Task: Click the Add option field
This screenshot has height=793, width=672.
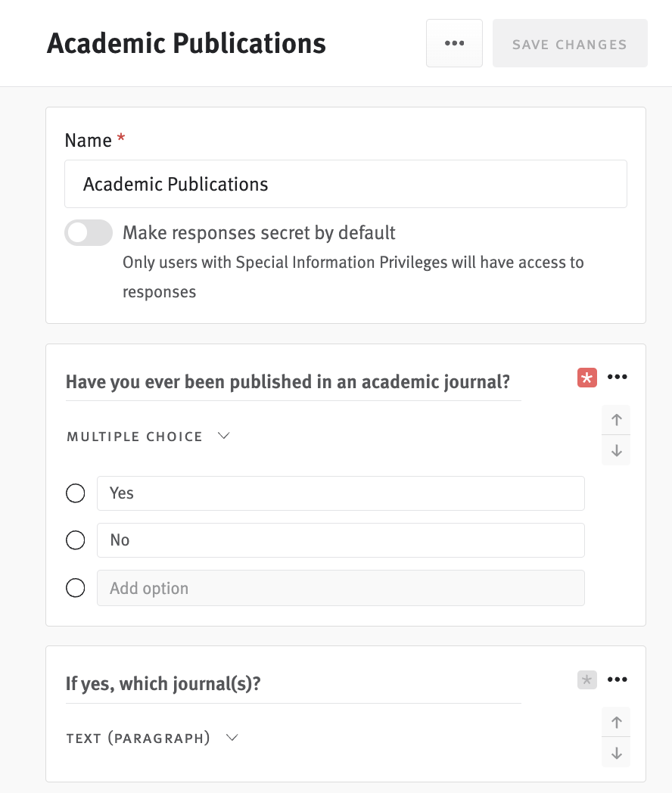Action: [341, 588]
